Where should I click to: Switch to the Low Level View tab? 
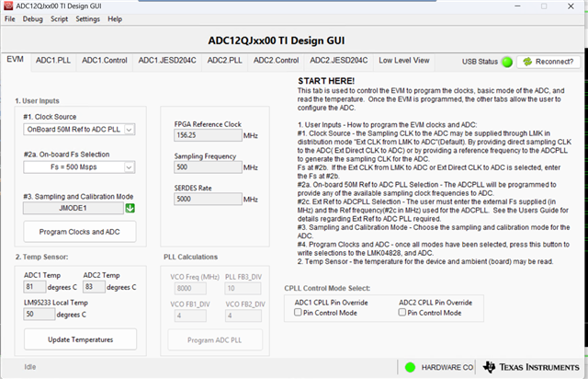404,61
